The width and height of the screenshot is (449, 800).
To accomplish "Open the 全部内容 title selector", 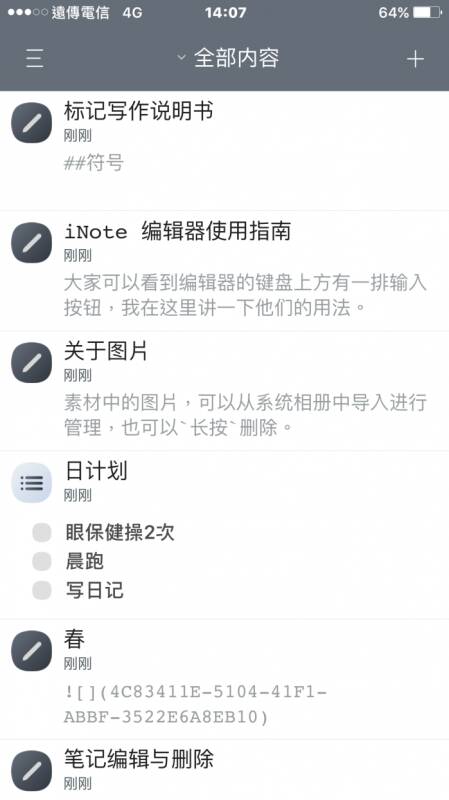I will pyautogui.click(x=236, y=58).
